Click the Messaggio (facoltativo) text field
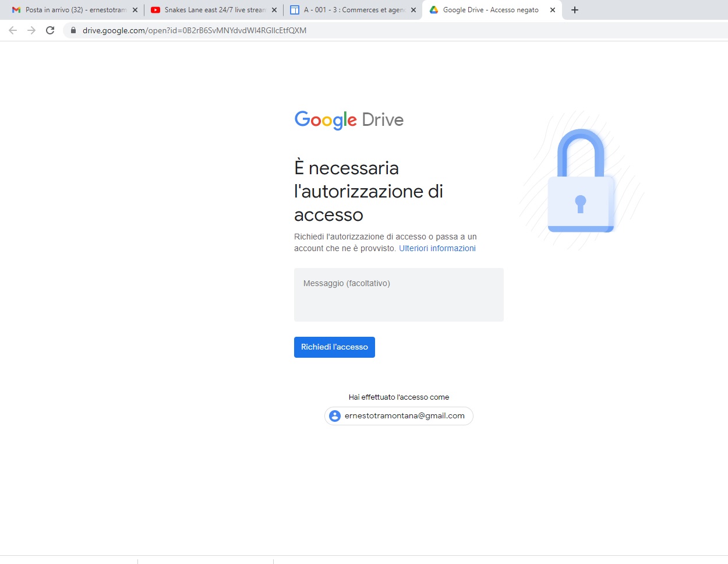Viewport: 728px width, 564px height. pos(398,295)
